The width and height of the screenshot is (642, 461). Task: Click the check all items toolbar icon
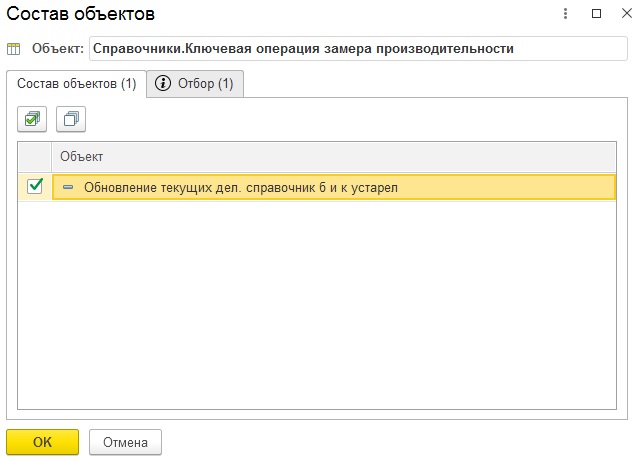[x=33, y=119]
